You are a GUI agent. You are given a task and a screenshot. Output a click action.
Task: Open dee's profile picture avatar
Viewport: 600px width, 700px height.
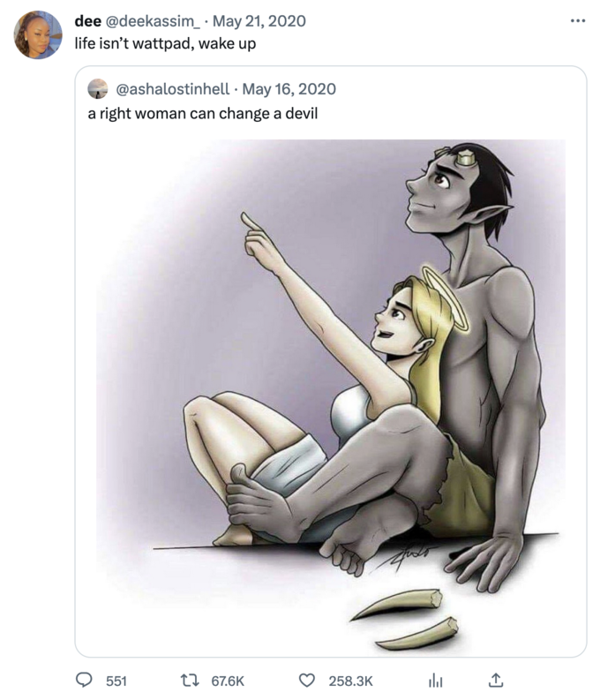click(x=38, y=34)
